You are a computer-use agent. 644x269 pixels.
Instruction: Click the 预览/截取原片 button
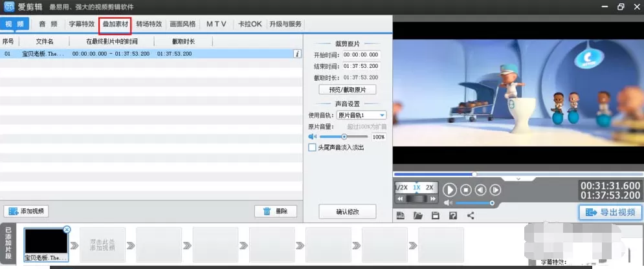pyautogui.click(x=348, y=90)
